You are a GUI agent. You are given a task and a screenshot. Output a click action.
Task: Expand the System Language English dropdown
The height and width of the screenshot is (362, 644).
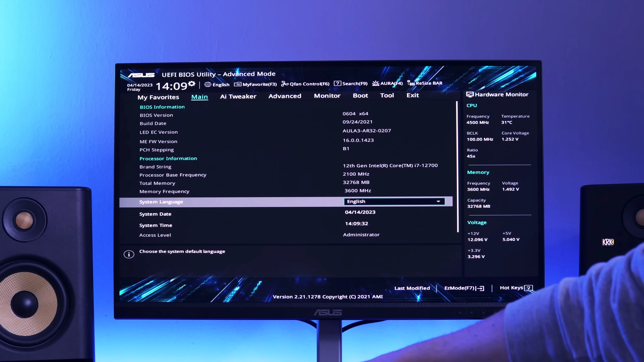pyautogui.click(x=394, y=201)
